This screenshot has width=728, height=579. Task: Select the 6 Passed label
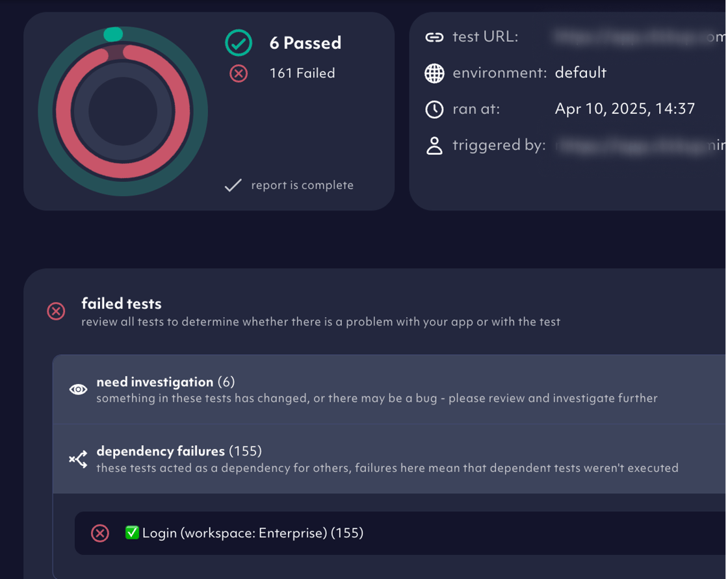[305, 43]
